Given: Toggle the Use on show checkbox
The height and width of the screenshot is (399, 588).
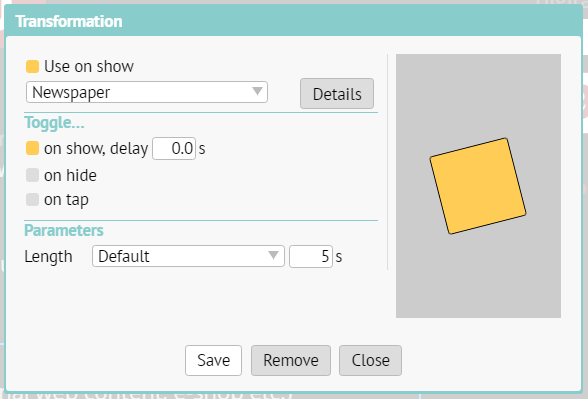Looking at the screenshot, I should click(x=33, y=66).
